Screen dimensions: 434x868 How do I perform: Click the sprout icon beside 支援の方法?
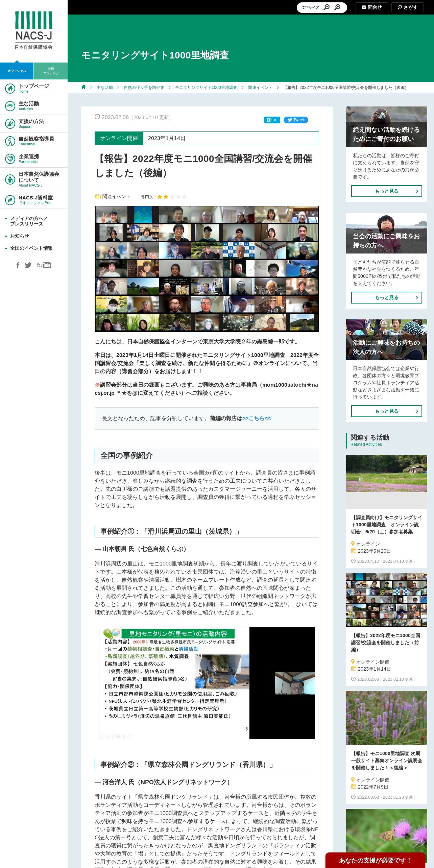[x=10, y=124]
